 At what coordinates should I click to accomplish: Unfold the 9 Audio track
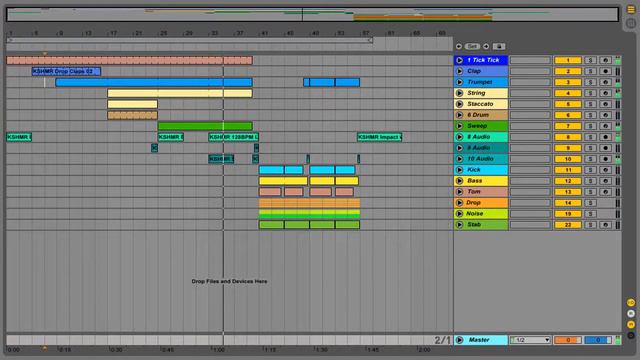click(x=459, y=148)
